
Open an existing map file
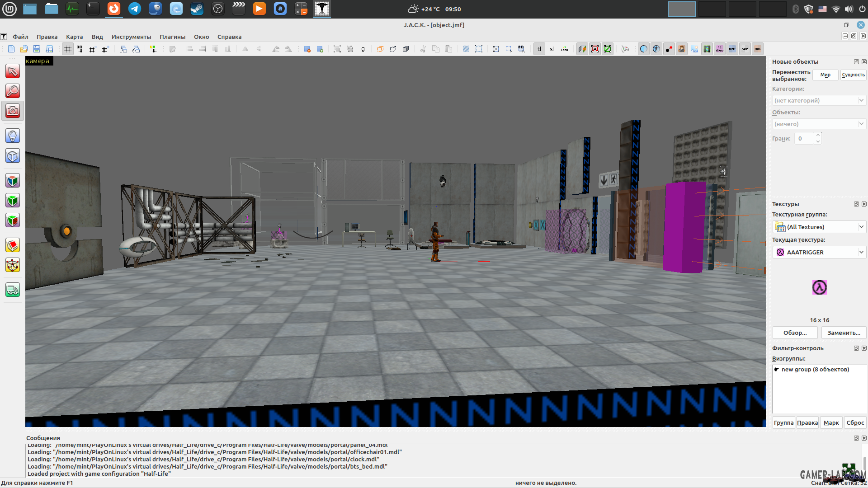coord(24,49)
